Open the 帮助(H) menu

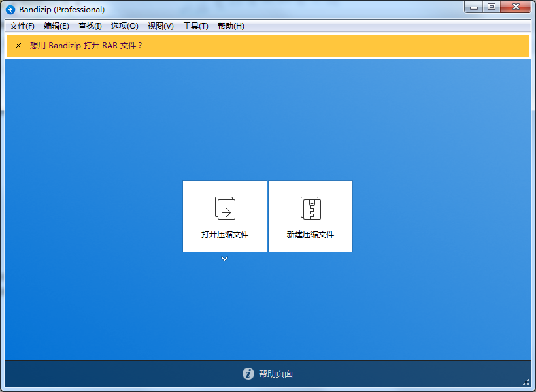click(231, 26)
